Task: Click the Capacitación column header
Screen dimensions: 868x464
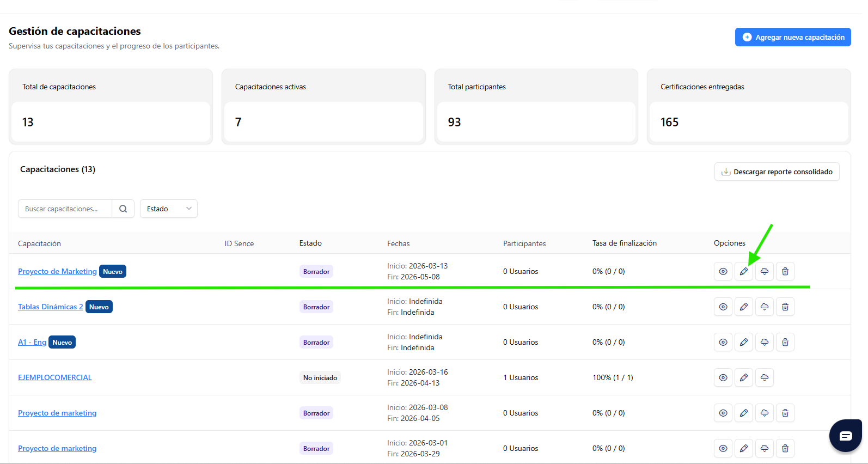Action: [x=39, y=243]
